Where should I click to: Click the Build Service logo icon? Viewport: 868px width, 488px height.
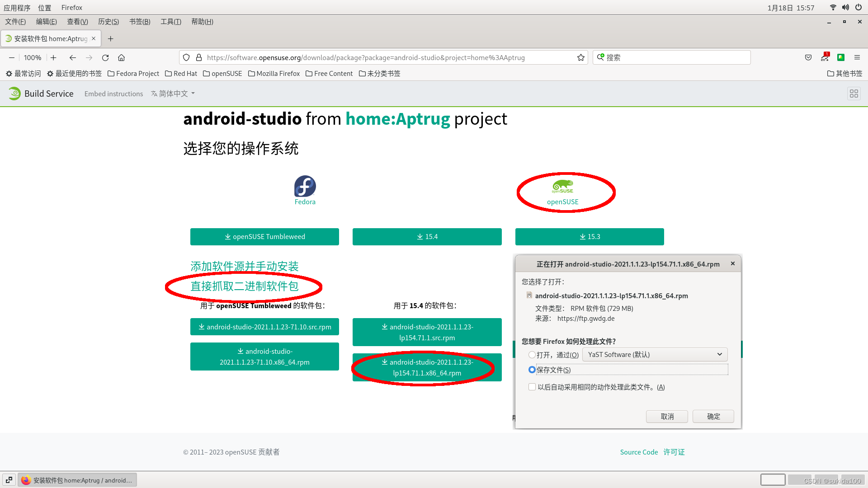[x=14, y=94]
